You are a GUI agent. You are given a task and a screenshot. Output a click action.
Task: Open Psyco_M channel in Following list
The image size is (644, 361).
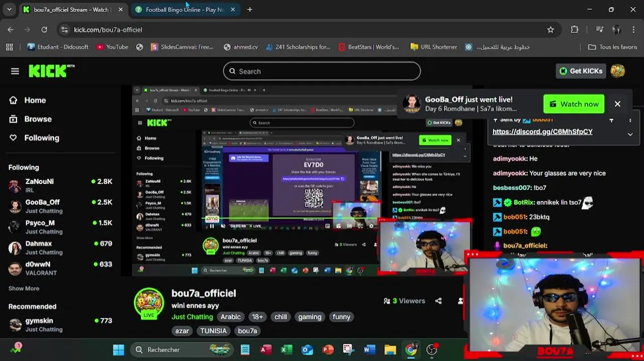click(x=60, y=227)
